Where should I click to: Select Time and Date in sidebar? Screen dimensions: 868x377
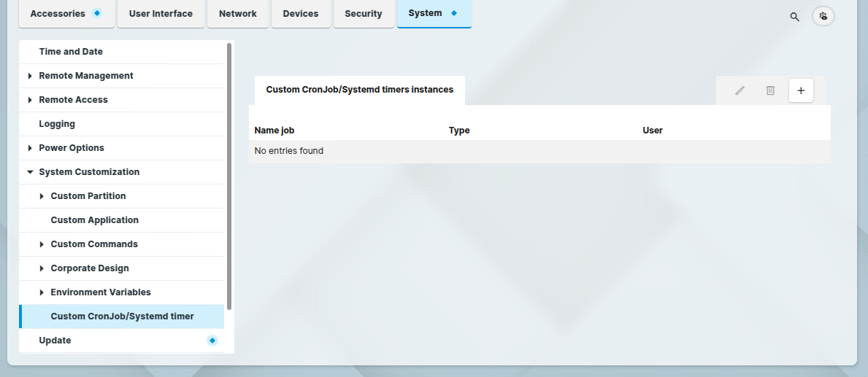tap(71, 52)
